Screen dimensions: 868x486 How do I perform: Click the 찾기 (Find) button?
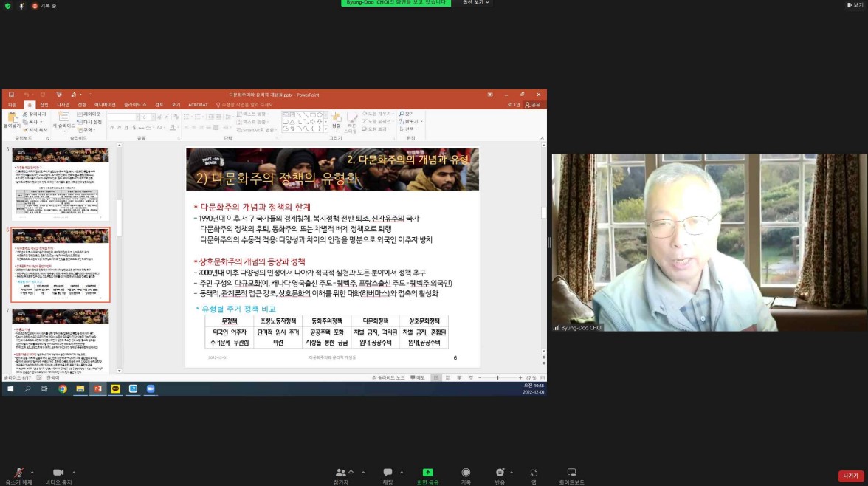pyautogui.click(x=407, y=114)
